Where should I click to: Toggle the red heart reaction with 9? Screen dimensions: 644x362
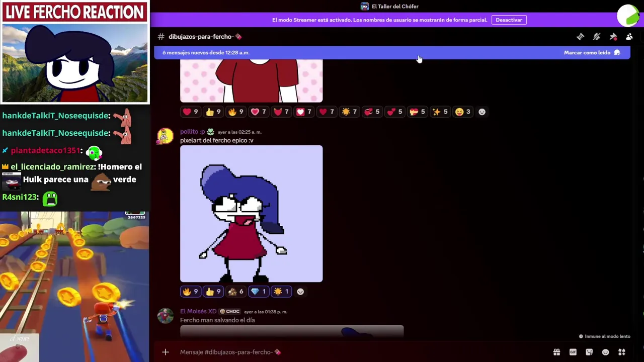tap(190, 112)
